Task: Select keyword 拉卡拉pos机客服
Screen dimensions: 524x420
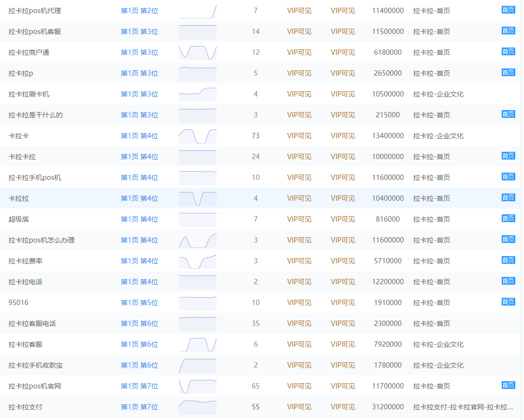Action: point(35,32)
